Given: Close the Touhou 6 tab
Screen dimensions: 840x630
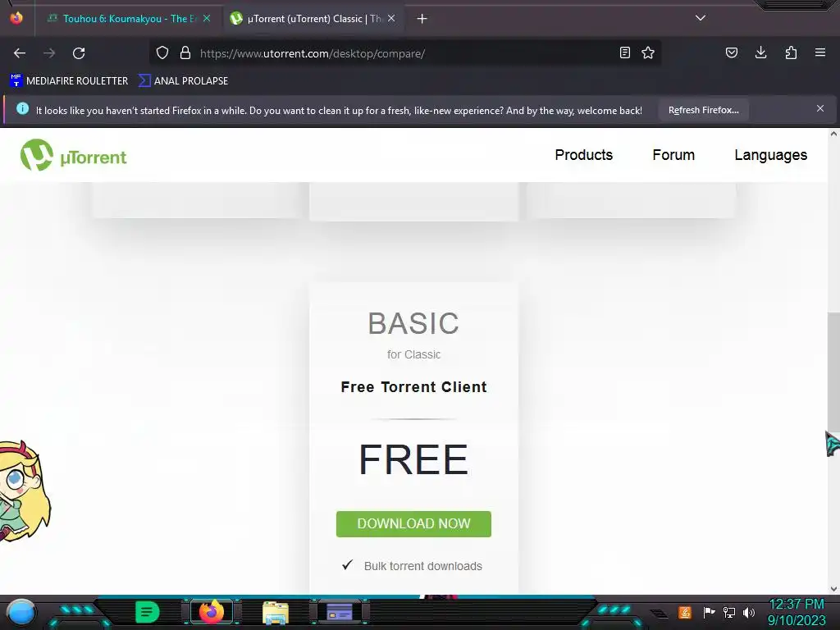Looking at the screenshot, I should 207,18.
